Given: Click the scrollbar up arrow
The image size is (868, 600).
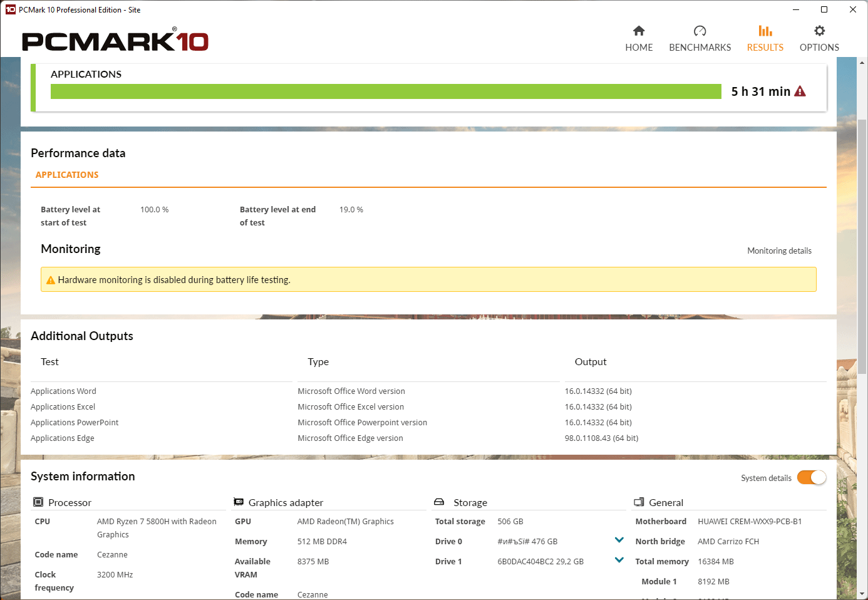Looking at the screenshot, I should point(862,63).
